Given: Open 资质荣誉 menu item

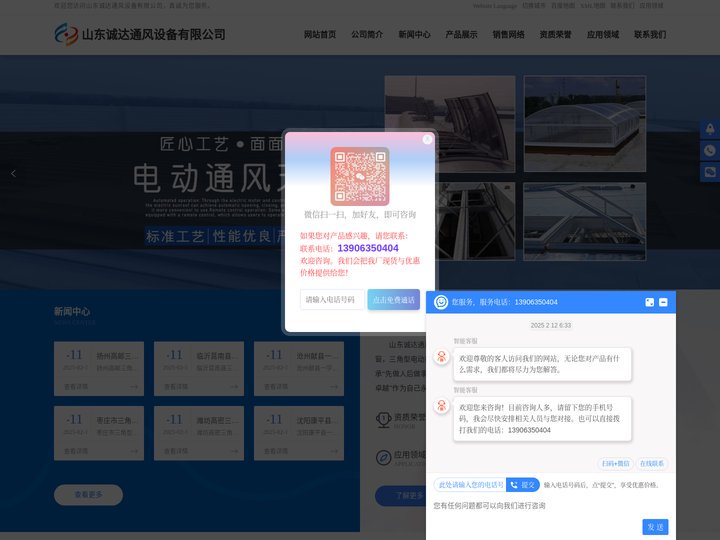Looking at the screenshot, I should pyautogui.click(x=556, y=34).
